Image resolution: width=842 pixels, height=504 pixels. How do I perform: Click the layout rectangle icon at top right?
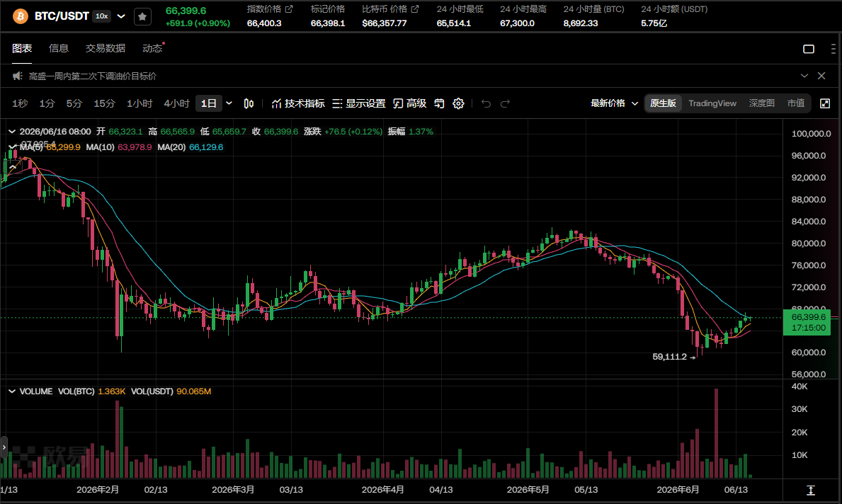click(x=809, y=49)
